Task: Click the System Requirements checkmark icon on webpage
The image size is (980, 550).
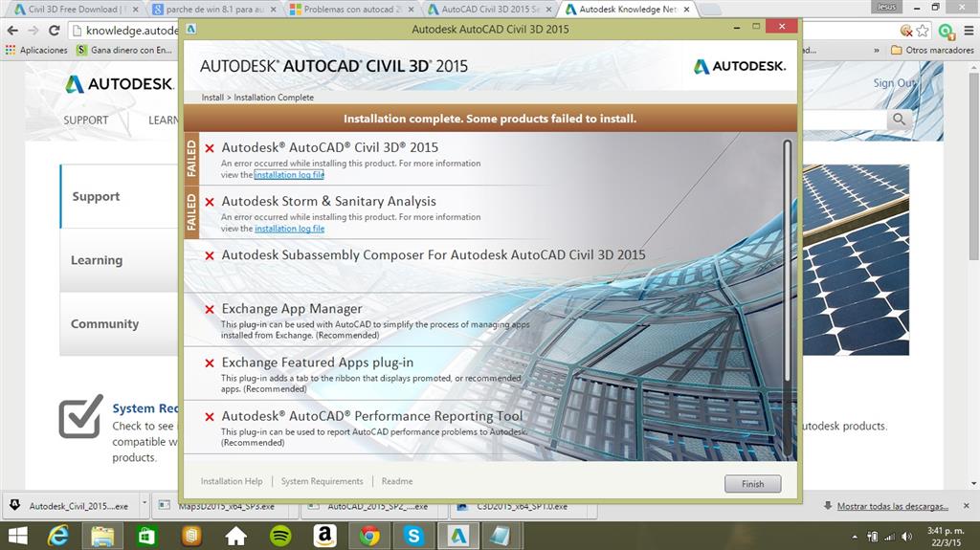Action: coord(80,416)
